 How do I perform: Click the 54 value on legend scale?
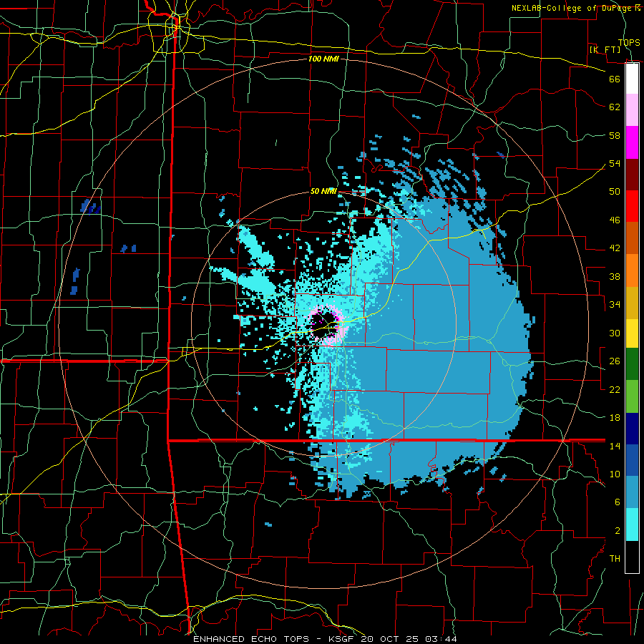coord(615,163)
